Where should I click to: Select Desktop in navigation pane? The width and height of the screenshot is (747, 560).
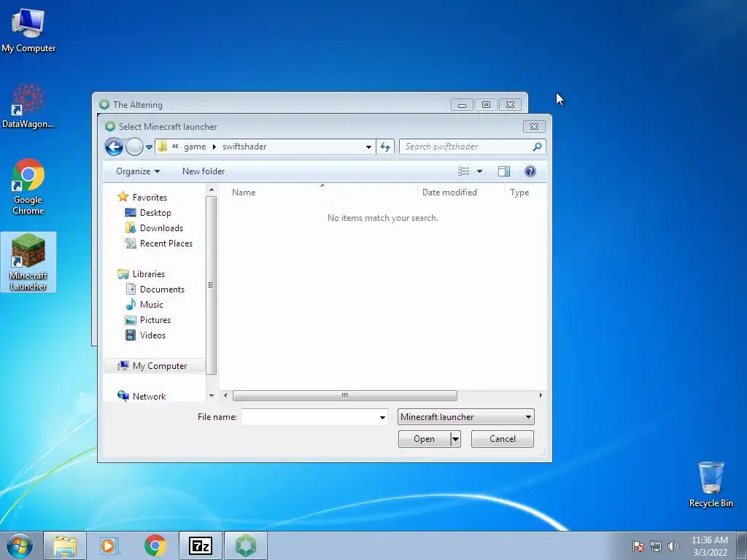[x=155, y=213]
